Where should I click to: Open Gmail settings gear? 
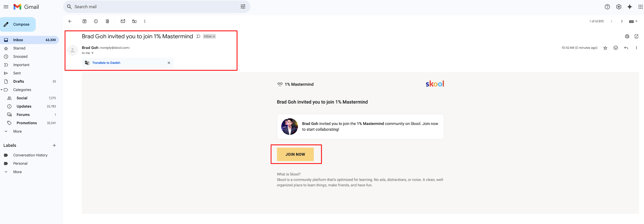coord(619,7)
